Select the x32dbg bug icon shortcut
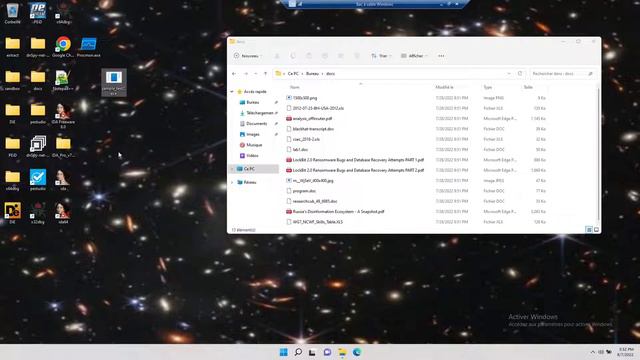This screenshot has height=360, width=640. (x=38, y=213)
